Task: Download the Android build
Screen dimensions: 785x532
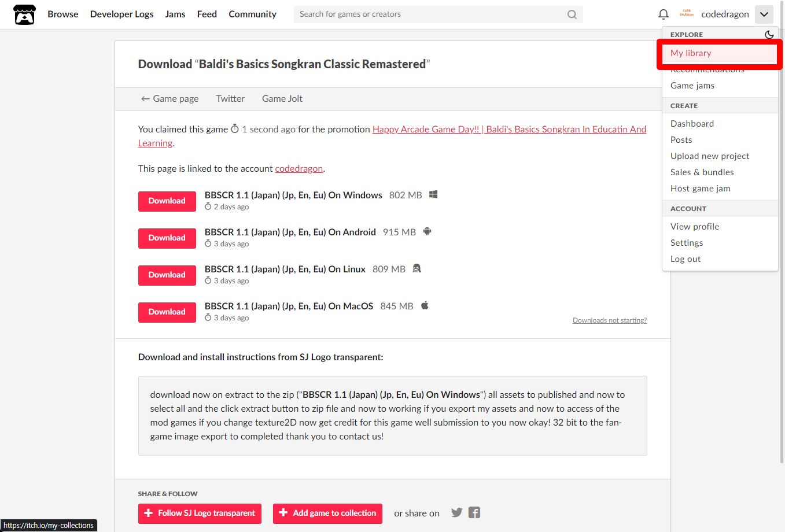Action: point(167,238)
